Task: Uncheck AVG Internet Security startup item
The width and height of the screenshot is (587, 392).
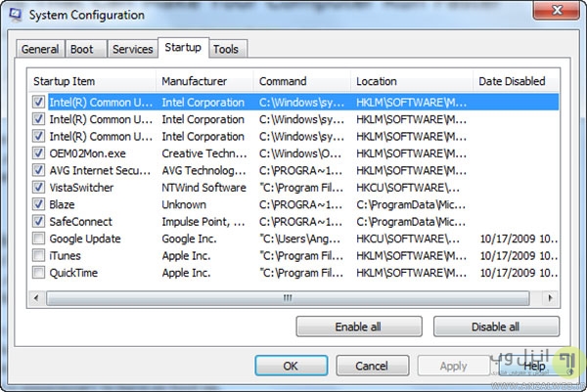Action: 38,170
